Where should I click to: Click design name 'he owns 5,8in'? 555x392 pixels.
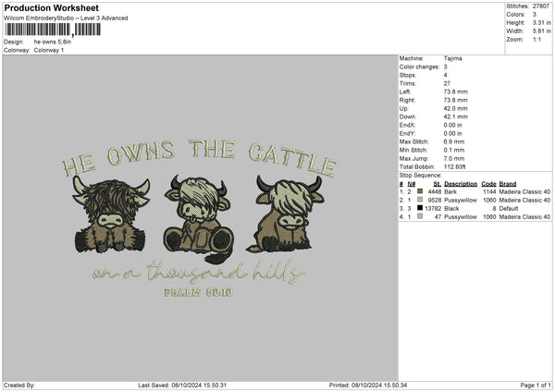click(53, 42)
